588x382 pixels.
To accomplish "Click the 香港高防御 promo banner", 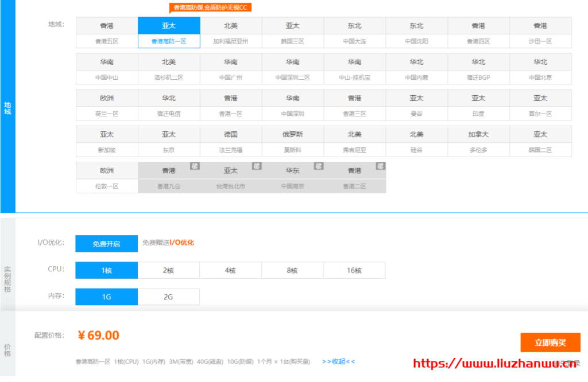I will 210,7.
